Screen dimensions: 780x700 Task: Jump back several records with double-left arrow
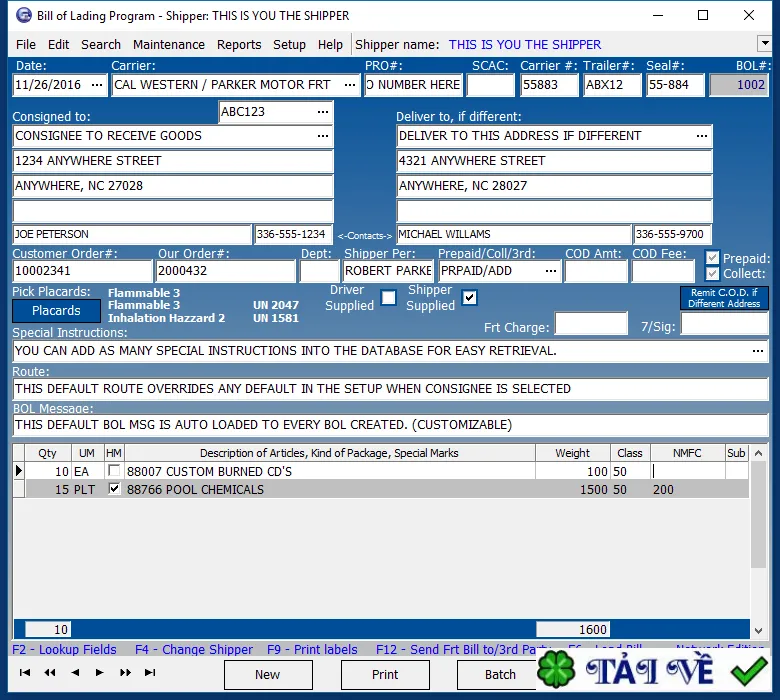50,673
